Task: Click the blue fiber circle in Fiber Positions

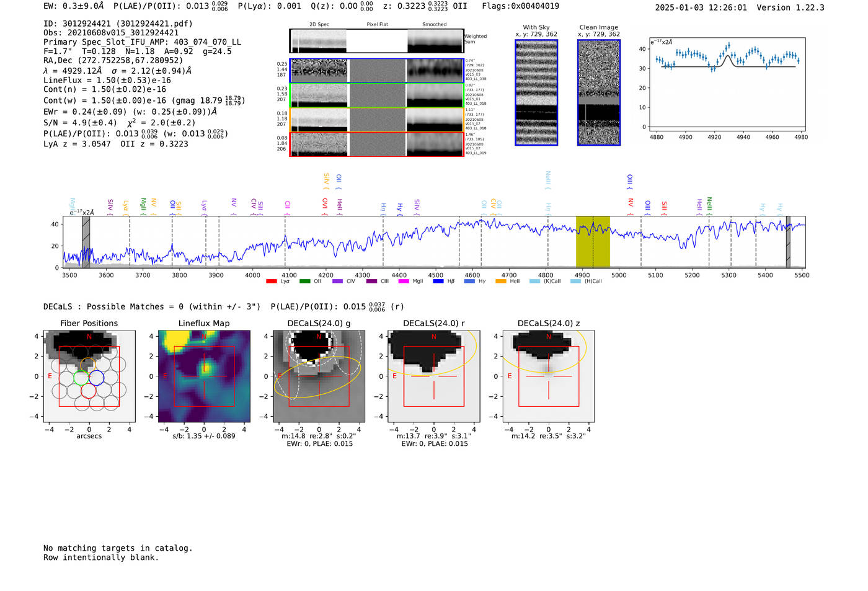Action: click(97, 377)
